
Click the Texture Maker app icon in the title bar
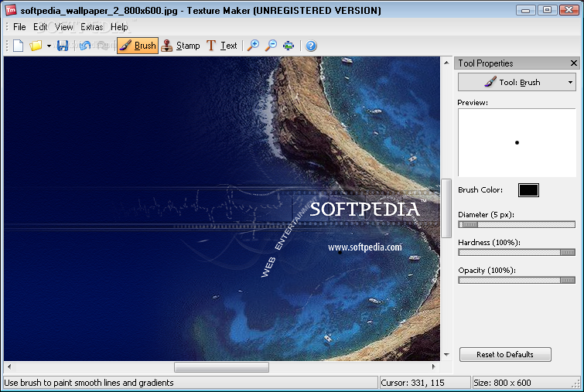(10, 10)
